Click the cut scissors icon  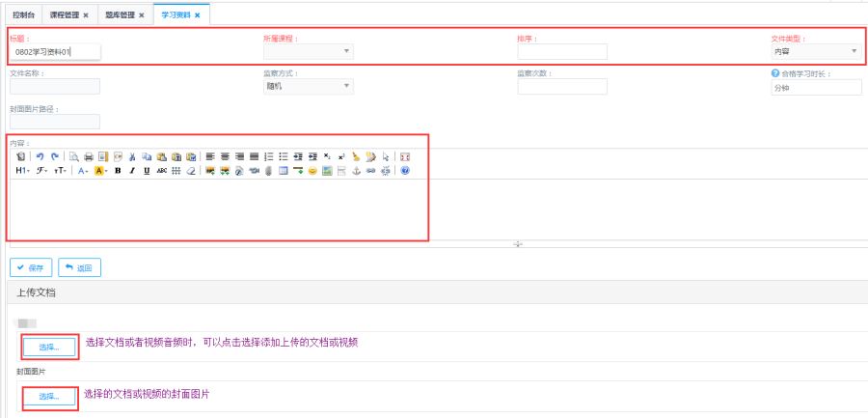[132, 156]
